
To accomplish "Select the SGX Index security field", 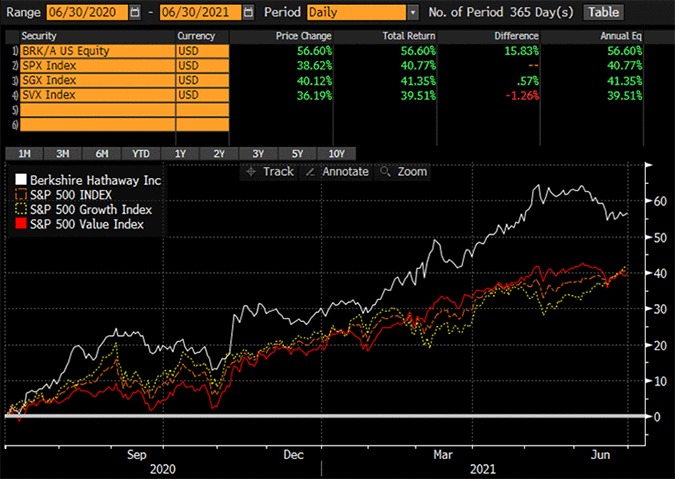I will 97,80.
